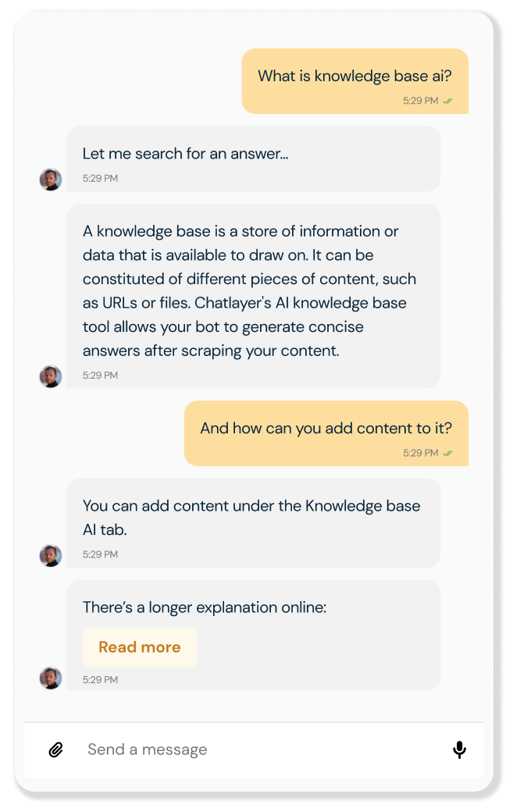The image size is (513, 812).
Task: Select the "Let me search for an answer..." bubble
Action: pyautogui.click(x=186, y=154)
